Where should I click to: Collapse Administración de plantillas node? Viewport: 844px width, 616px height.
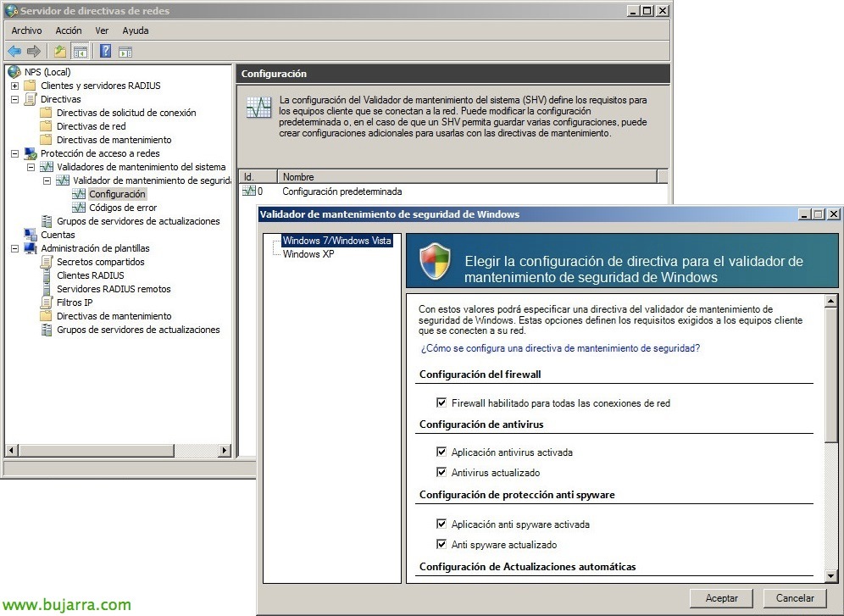(x=15, y=248)
